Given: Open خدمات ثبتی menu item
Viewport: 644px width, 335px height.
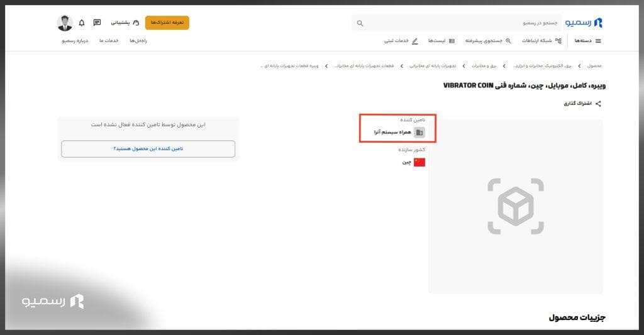Looking at the screenshot, I should tap(401, 41).
